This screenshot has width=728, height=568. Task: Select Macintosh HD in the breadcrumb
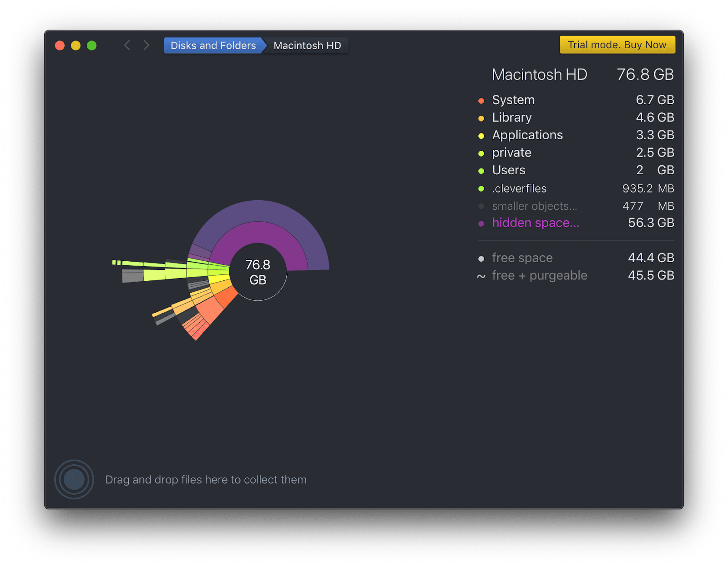click(x=307, y=45)
